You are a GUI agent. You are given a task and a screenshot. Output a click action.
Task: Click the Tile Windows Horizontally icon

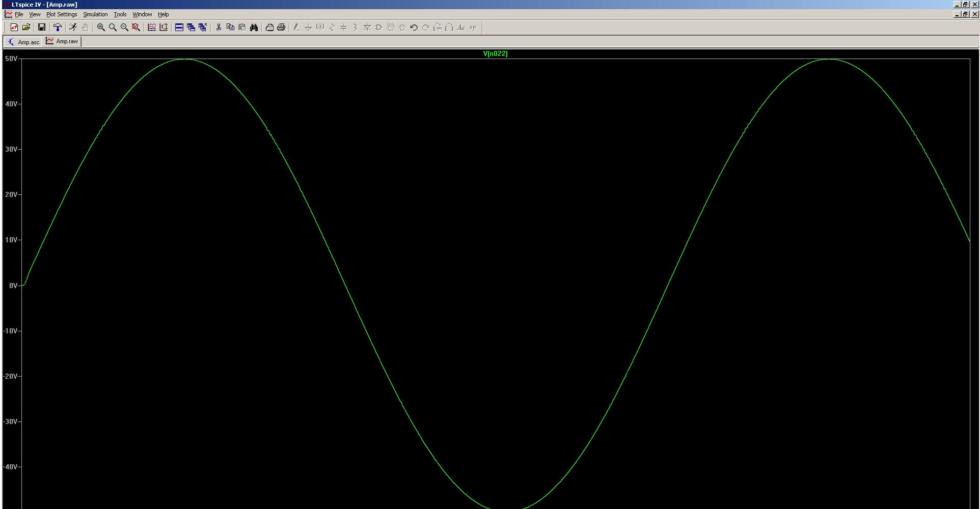tap(179, 27)
